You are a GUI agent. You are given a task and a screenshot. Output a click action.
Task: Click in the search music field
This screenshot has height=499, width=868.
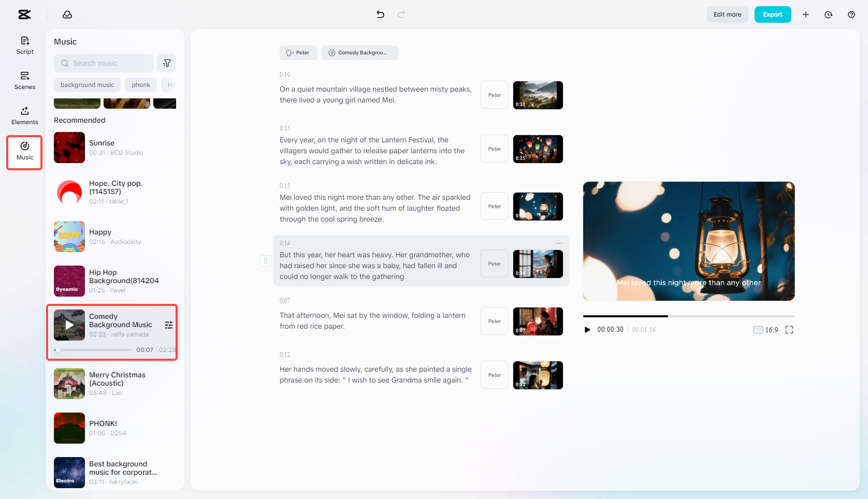point(103,63)
